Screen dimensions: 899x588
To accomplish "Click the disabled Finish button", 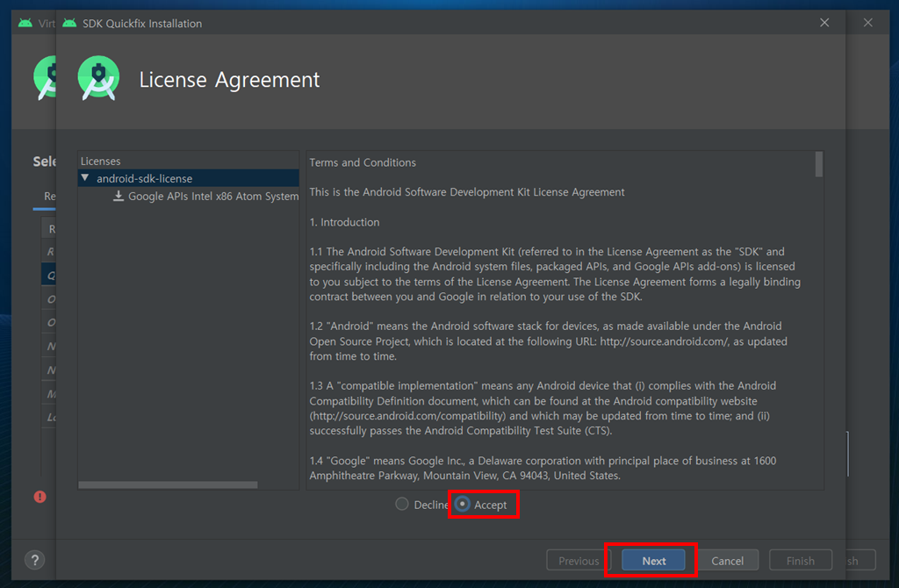I will click(x=801, y=561).
